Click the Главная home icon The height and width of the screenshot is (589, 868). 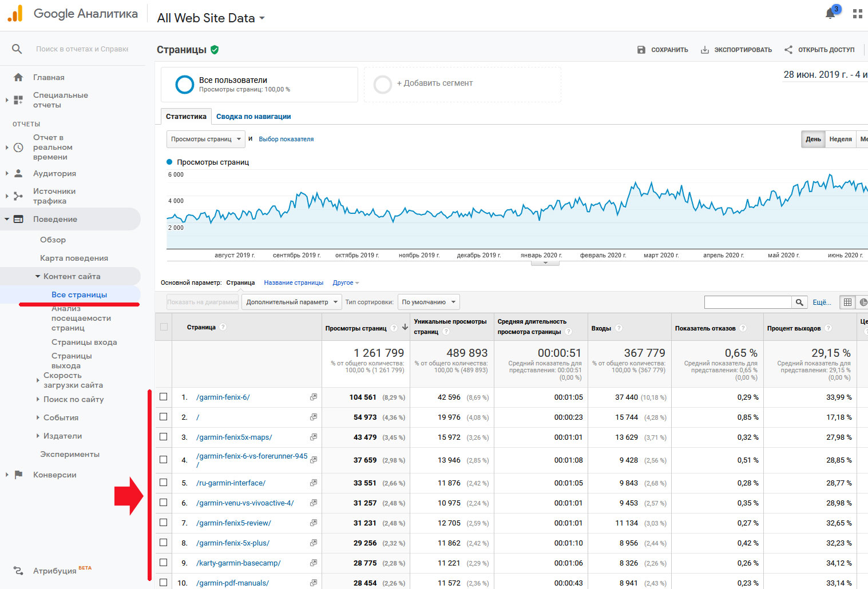pyautogui.click(x=18, y=77)
